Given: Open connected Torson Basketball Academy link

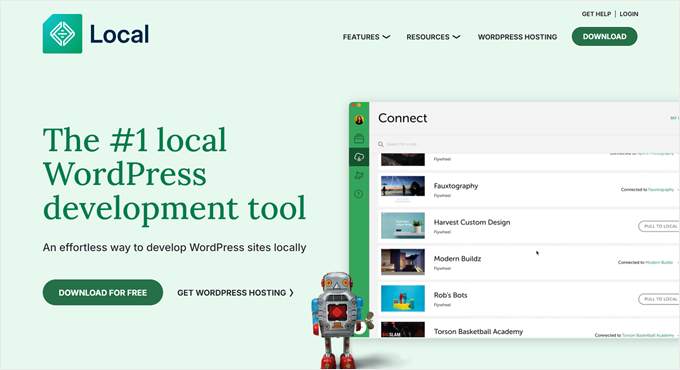Looking at the screenshot, I should [x=648, y=335].
